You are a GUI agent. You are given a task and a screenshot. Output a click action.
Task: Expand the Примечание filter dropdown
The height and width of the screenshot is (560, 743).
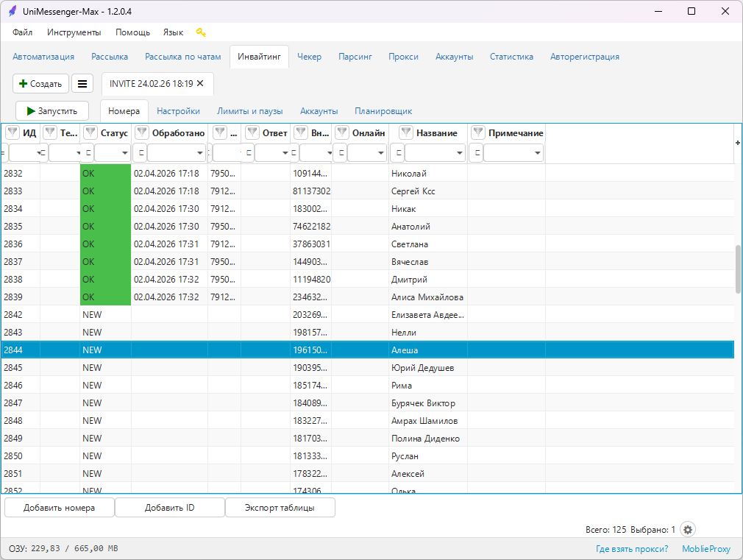[537, 152]
